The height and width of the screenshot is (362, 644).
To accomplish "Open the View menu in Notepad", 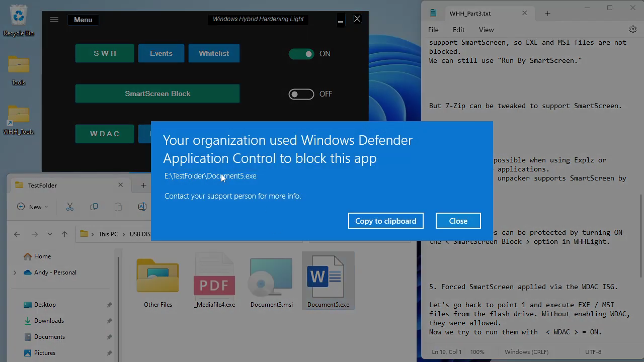I will [486, 30].
